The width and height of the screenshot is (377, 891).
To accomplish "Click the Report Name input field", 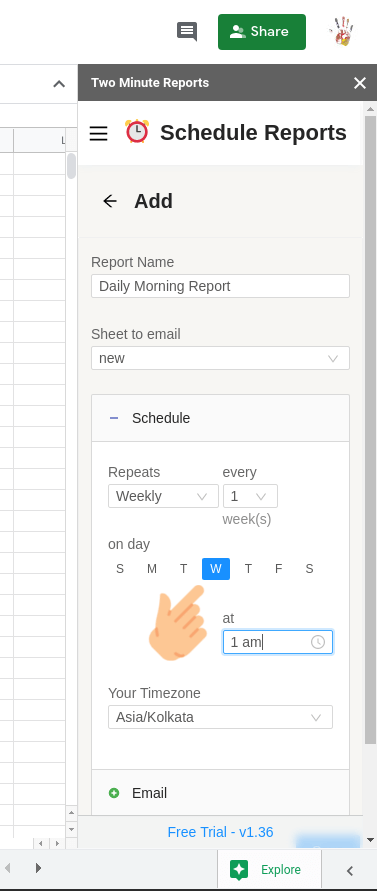I will click(220, 286).
